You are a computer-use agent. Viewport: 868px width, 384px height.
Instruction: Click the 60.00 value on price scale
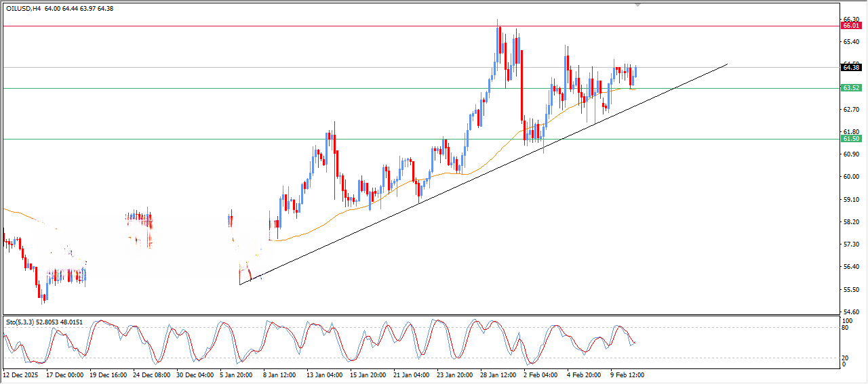[x=850, y=177]
